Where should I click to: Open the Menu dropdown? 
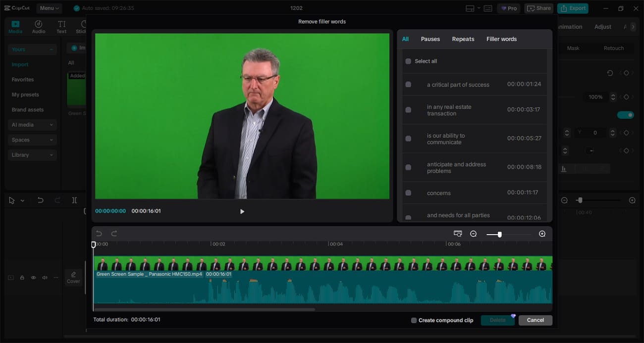tap(49, 8)
